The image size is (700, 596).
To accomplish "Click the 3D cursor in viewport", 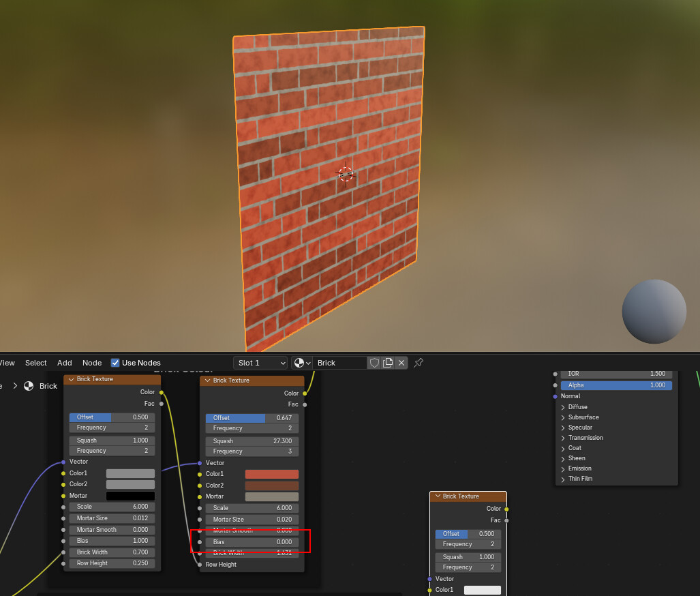I will click(346, 175).
